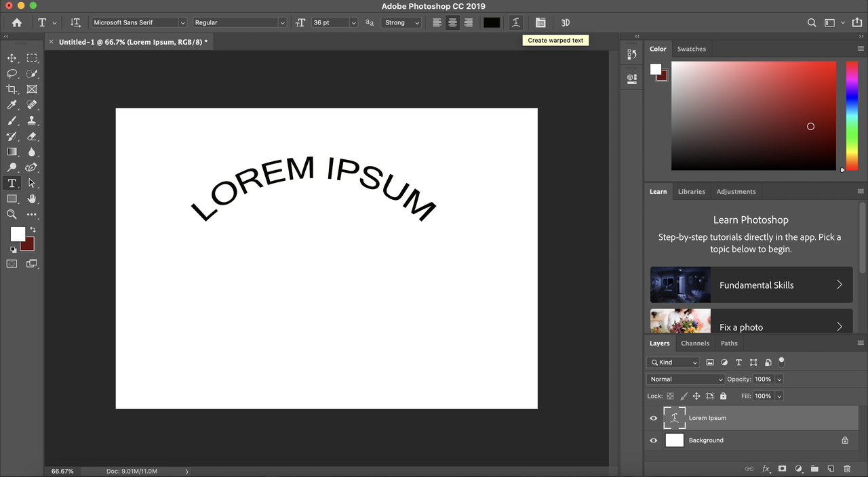Switch to the Channels tab
Viewport: 868px width, 477px height.
click(x=694, y=344)
